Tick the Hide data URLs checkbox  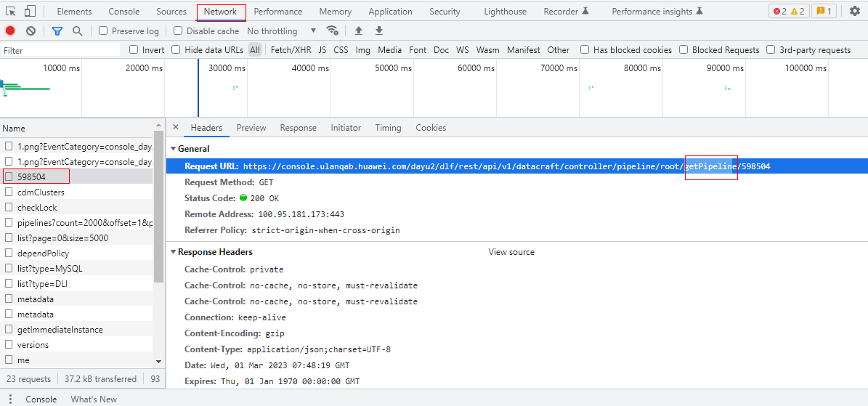(176, 50)
